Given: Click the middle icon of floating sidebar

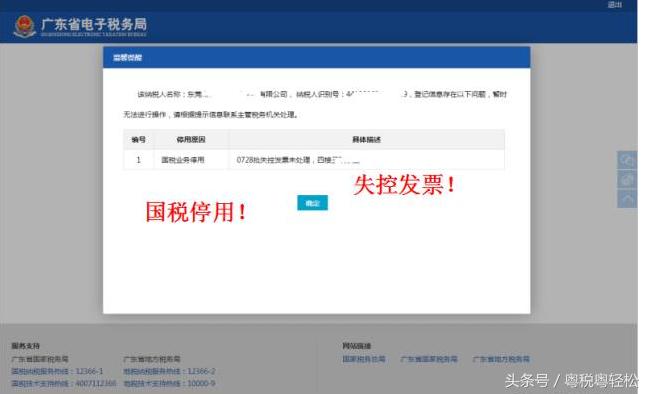Looking at the screenshot, I should coord(627,179).
